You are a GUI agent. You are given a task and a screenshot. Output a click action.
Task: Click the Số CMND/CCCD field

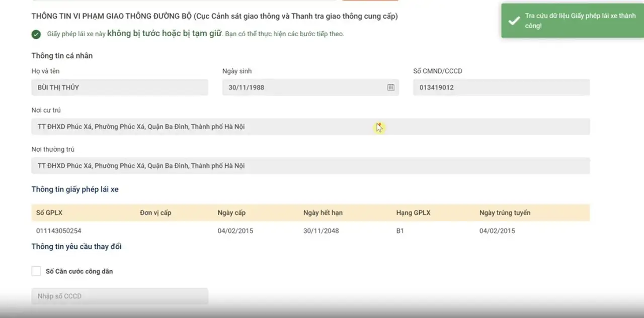coord(501,87)
